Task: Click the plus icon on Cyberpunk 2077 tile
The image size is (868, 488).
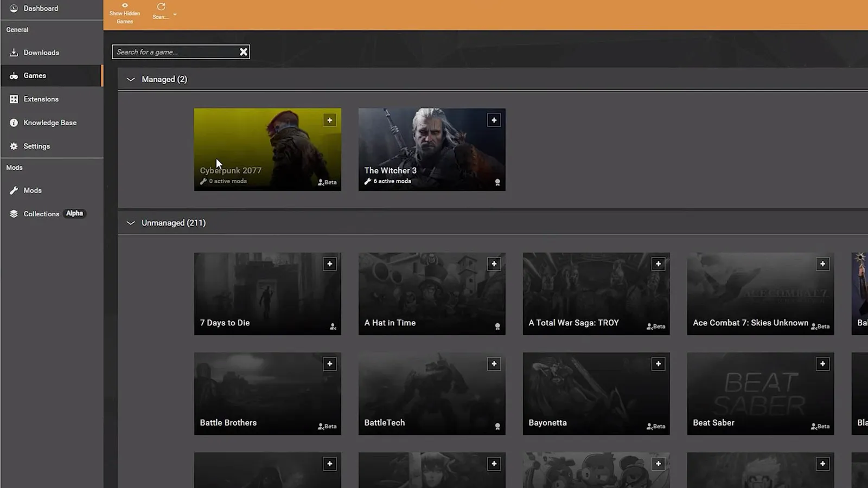Action: (329, 120)
